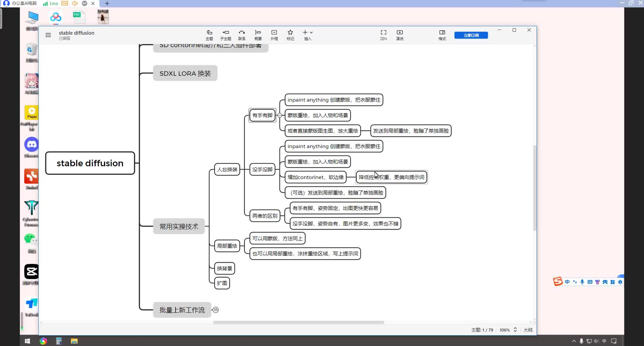This screenshot has width=644, height=346.
Task: Select the 没手没脚 node
Action: coord(262,169)
